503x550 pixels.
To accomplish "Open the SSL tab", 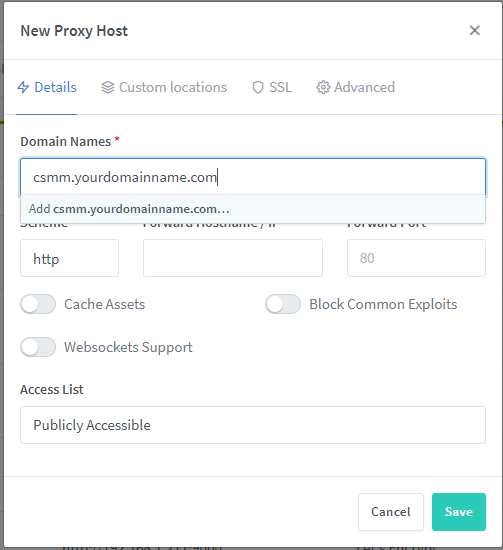I will click(x=272, y=87).
